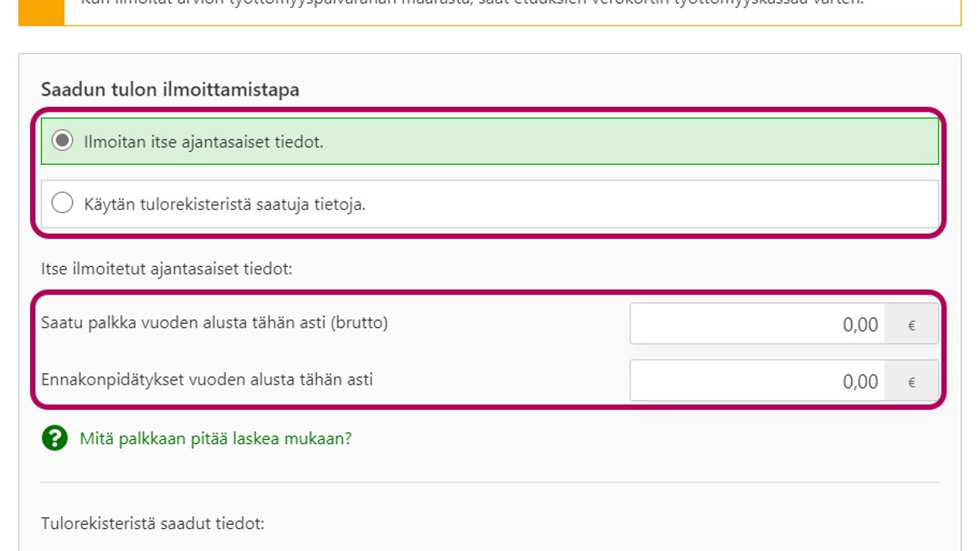The image size is (980, 551).
Task: Select the "Ilmoitan itse ajantasaiset tiedot" radio circle
Action: (62, 141)
